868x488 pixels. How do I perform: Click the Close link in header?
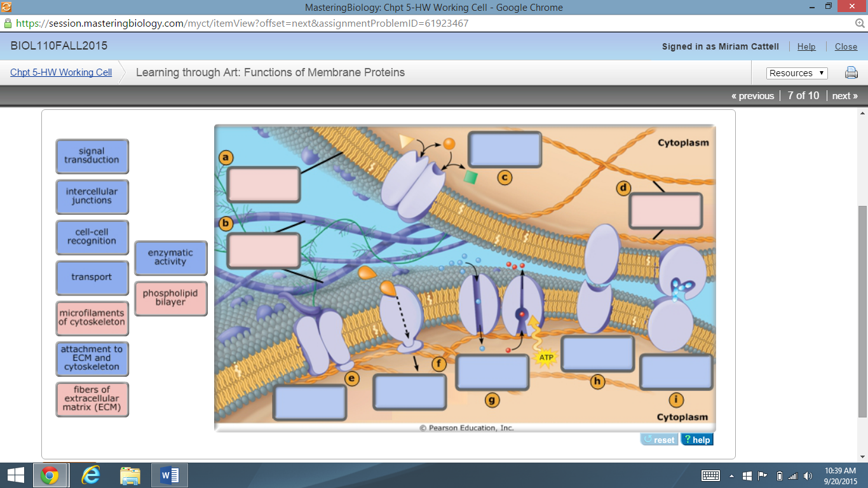point(846,46)
